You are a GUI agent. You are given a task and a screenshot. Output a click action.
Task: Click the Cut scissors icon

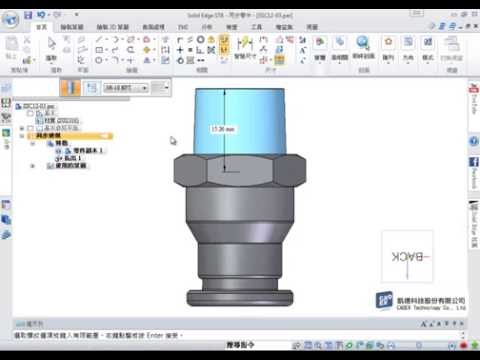(27, 40)
